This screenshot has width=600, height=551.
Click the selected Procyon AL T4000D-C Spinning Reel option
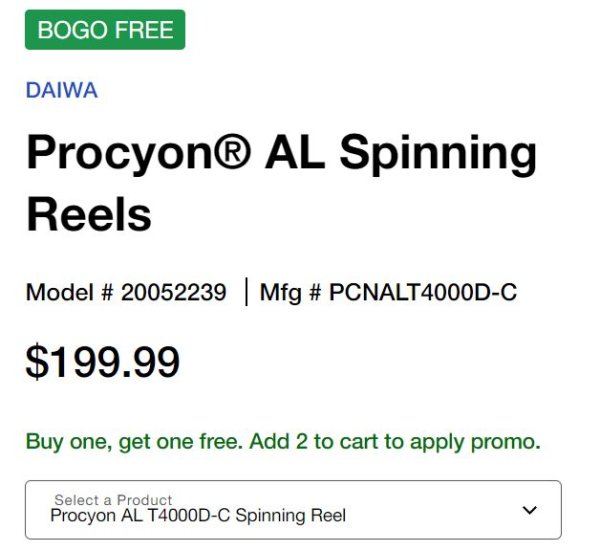pyautogui.click(x=198, y=515)
